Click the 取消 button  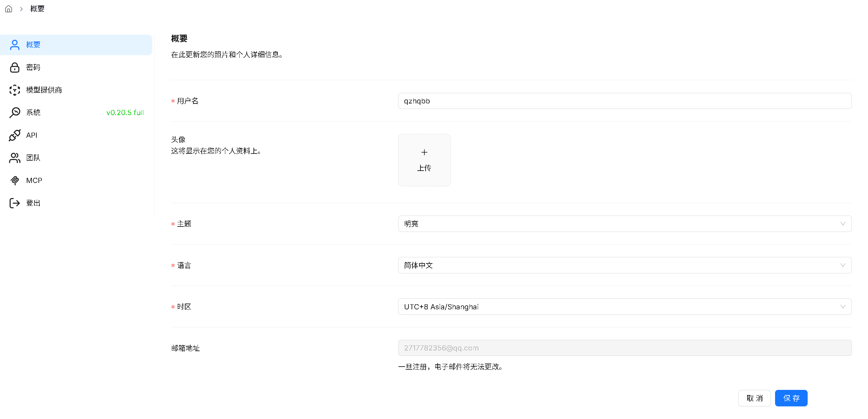click(754, 398)
